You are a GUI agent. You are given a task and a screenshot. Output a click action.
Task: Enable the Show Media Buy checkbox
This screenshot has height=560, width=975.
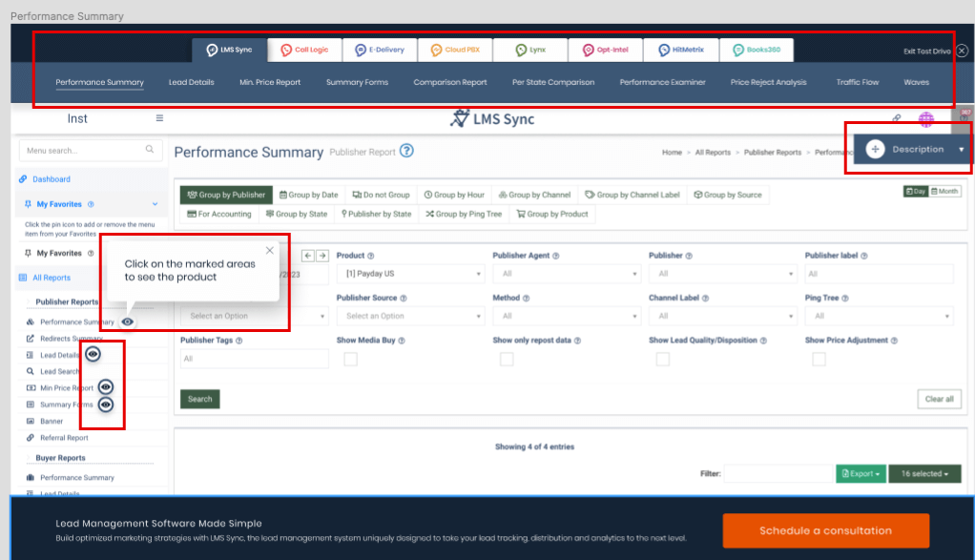(351, 360)
